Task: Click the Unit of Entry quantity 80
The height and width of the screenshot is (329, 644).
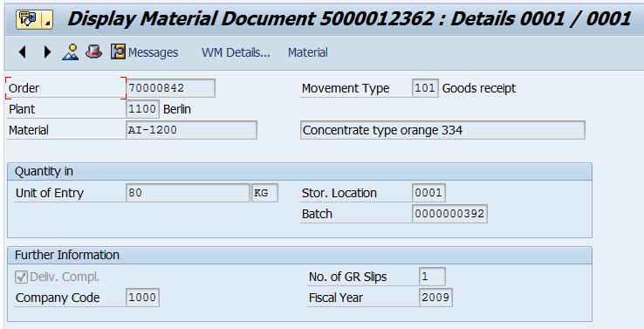Action: tap(188, 193)
